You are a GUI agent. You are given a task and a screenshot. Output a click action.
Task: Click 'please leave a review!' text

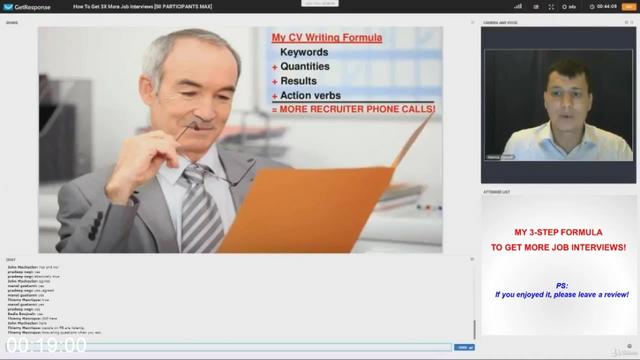[x=591, y=294]
